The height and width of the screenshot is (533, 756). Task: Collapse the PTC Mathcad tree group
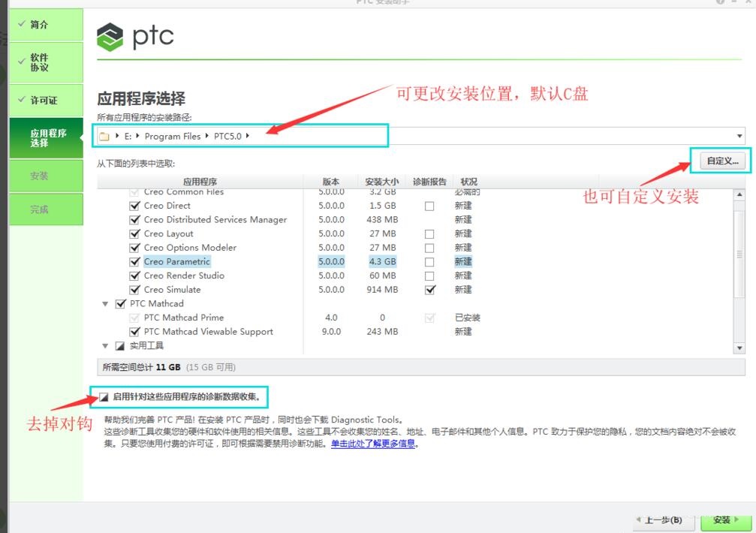tap(105, 304)
